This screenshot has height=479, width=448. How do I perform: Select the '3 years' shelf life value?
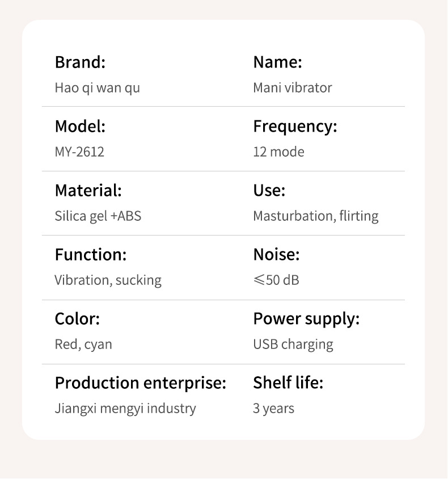tap(273, 409)
